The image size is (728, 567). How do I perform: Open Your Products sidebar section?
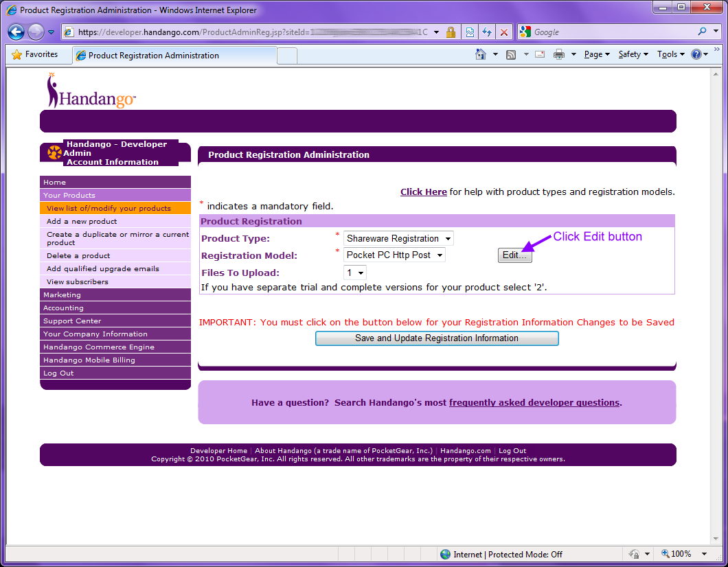pyautogui.click(x=115, y=195)
